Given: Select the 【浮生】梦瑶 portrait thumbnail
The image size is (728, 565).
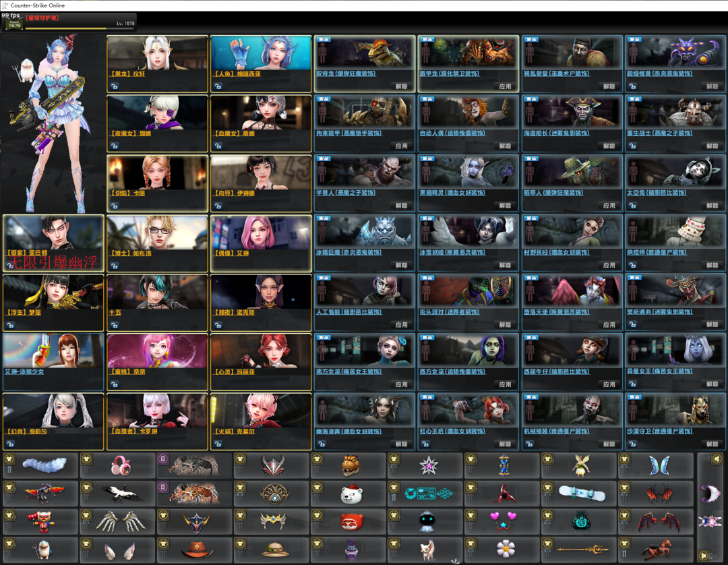Looking at the screenshot, I should pos(53,291).
